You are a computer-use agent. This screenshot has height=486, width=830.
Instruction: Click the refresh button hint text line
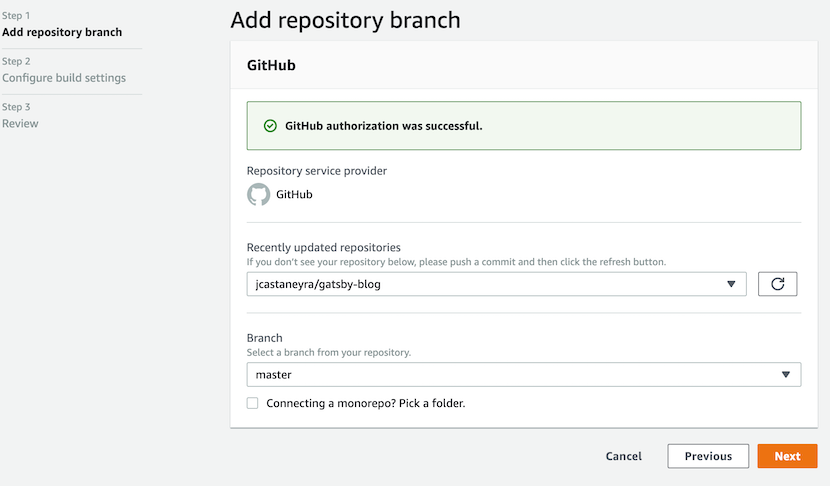tap(456, 262)
